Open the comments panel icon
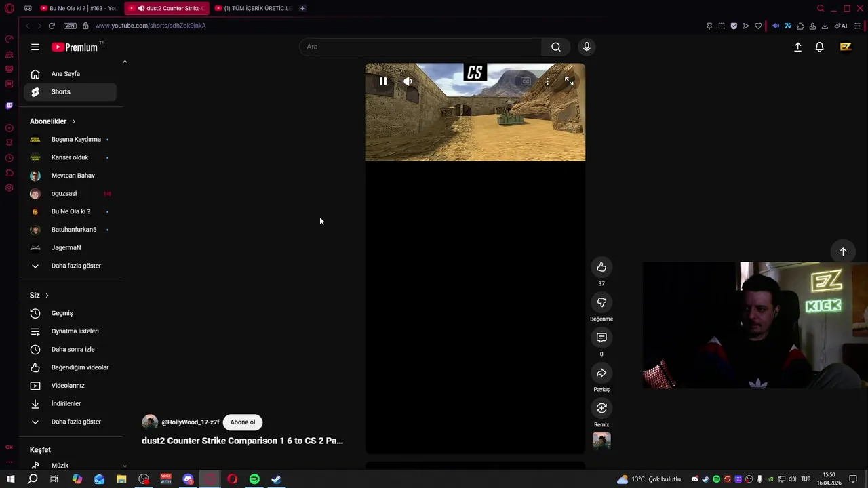The height and width of the screenshot is (488, 868). click(601, 338)
